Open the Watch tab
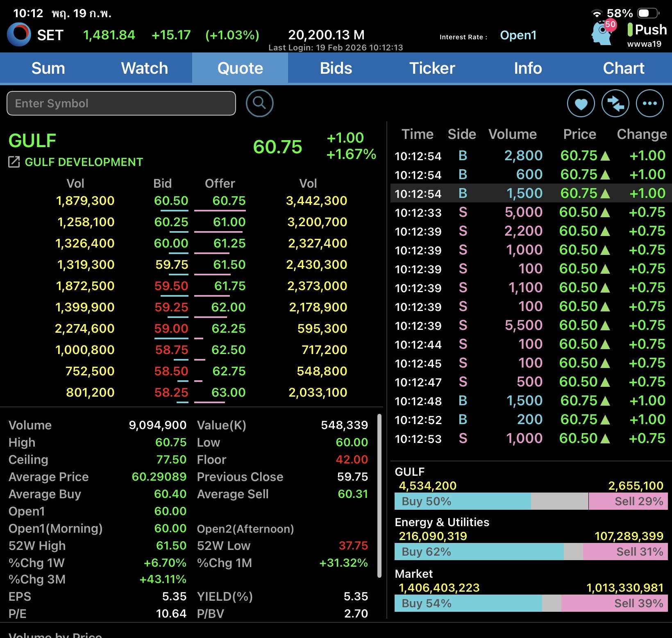Screen dimensions: 672x638 144,68
